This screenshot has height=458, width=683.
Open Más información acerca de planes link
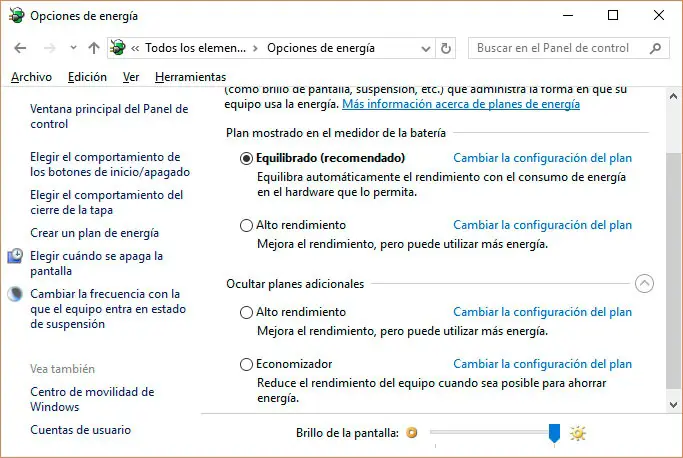(x=461, y=104)
